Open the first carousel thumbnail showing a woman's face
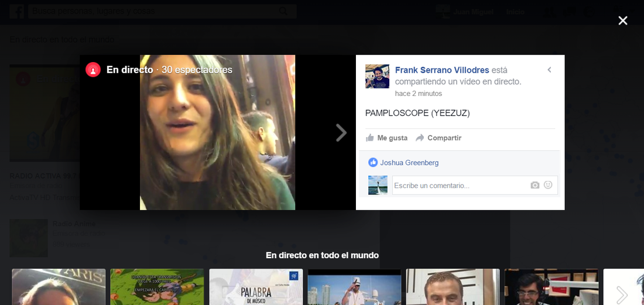The height and width of the screenshot is (305, 644). (x=59, y=287)
